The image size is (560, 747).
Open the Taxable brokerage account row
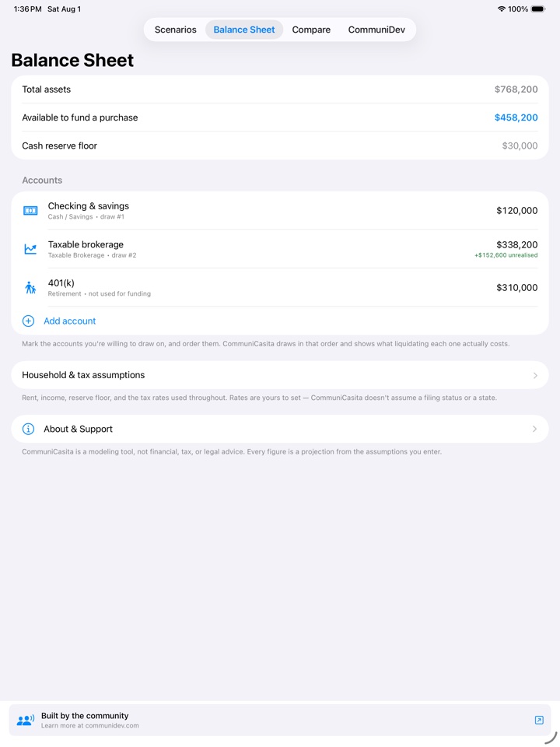pyautogui.click(x=280, y=249)
